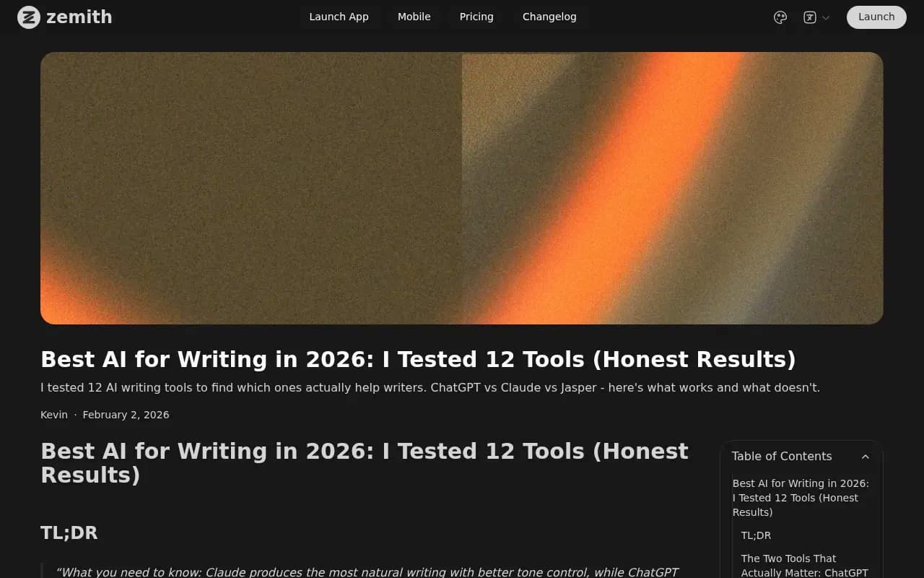924x578 pixels.
Task: Click the zemith wordmark in the header
Action: (x=79, y=17)
